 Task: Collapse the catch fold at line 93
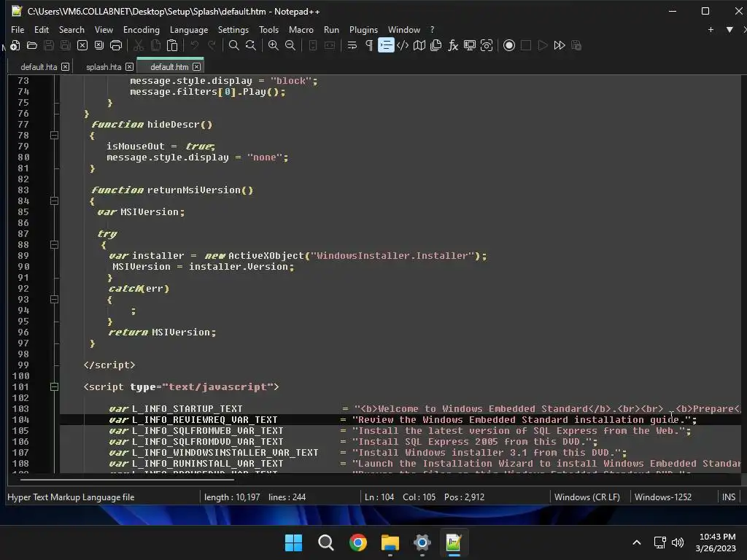pos(54,300)
